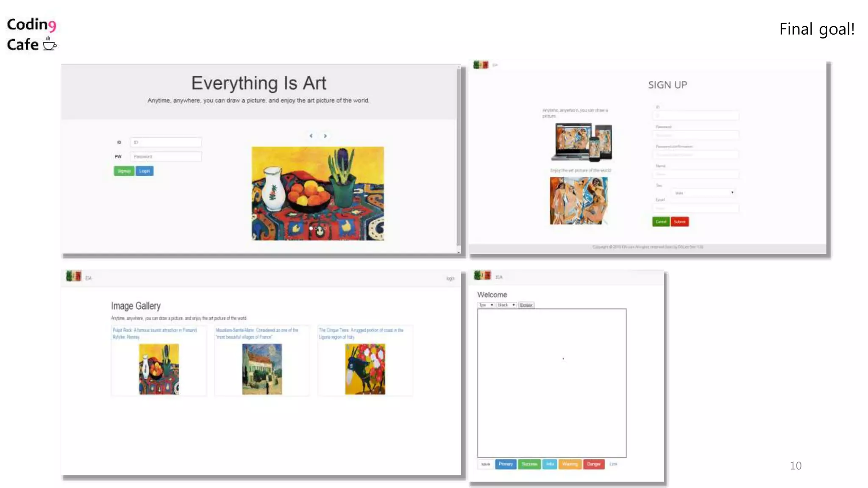Click the red Danger button below canvas
The width and height of the screenshot is (868, 488).
click(593, 464)
